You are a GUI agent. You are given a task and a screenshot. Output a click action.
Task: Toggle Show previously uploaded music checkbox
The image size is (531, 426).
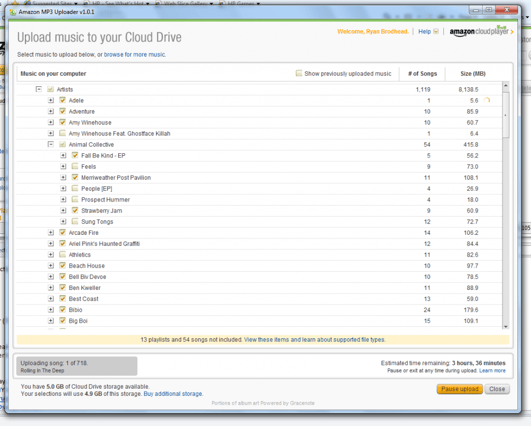[299, 73]
